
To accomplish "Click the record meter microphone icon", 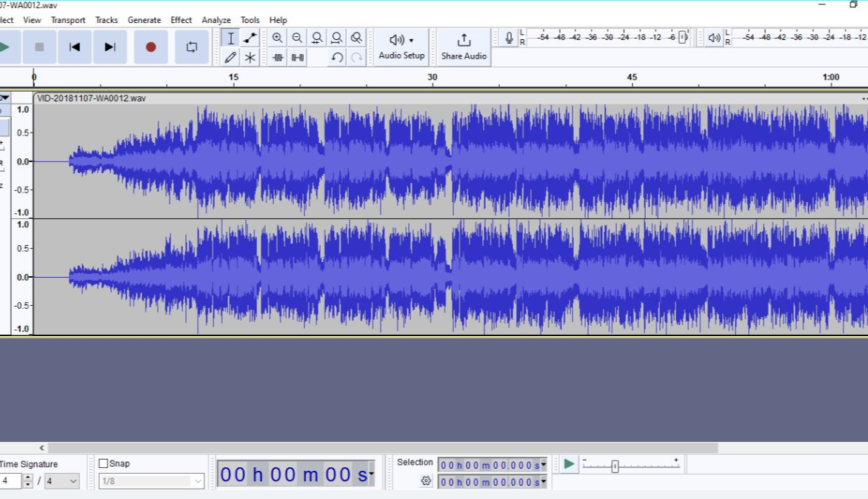I will [509, 38].
